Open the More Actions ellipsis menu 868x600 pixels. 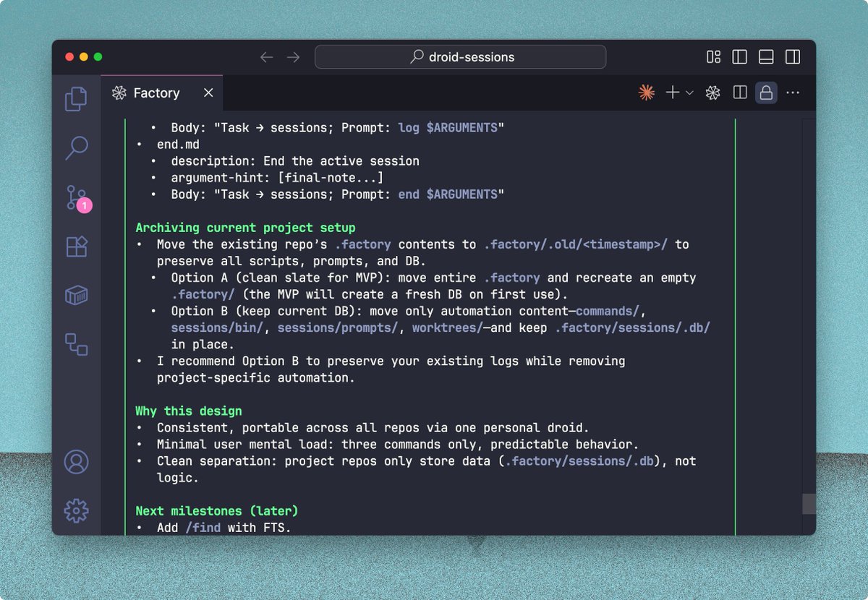point(793,93)
